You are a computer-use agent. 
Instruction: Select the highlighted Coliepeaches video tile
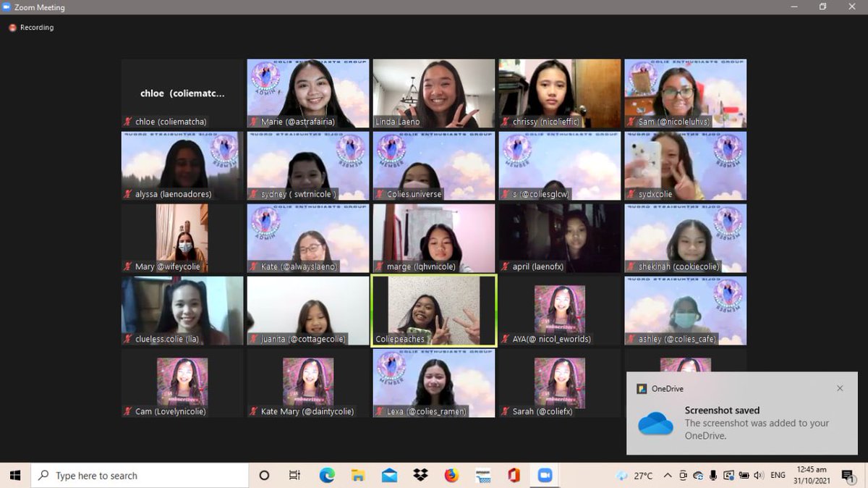pyautogui.click(x=434, y=311)
